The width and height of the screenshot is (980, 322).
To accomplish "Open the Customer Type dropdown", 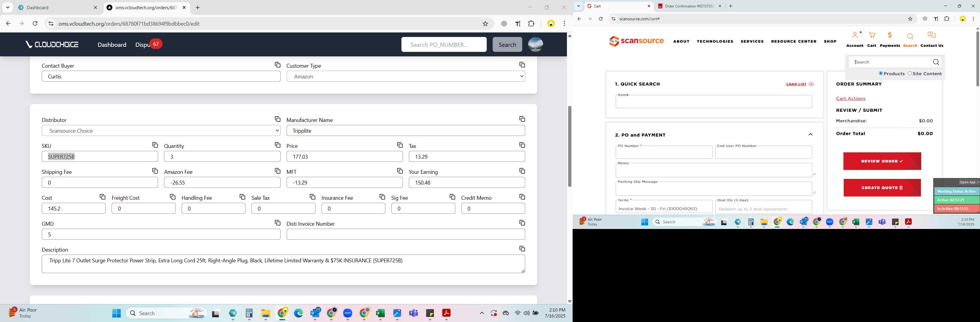I will pos(406,76).
